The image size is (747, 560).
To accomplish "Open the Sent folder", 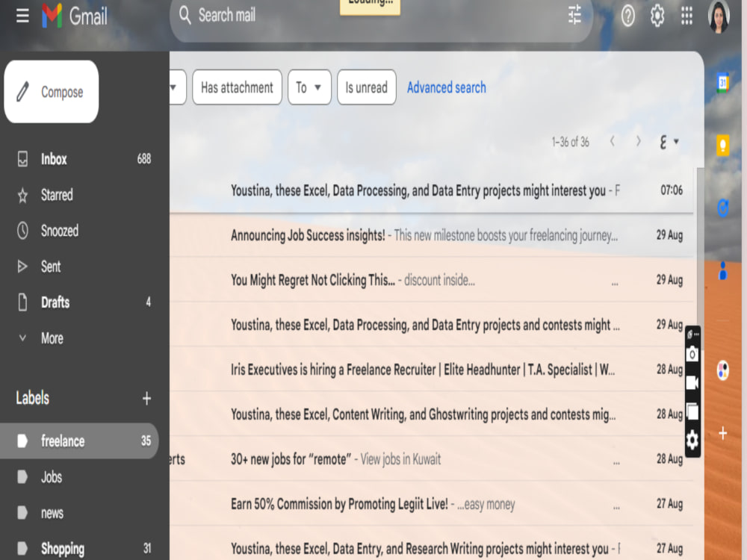I will pyautogui.click(x=79, y=267).
